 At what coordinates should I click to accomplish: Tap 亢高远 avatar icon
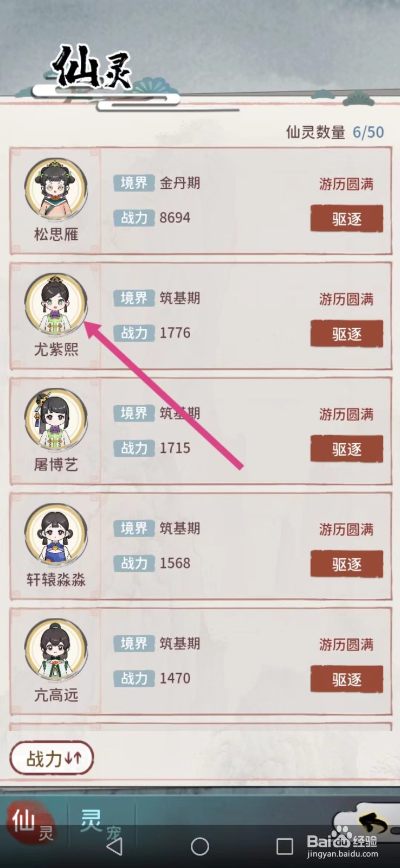[56, 649]
